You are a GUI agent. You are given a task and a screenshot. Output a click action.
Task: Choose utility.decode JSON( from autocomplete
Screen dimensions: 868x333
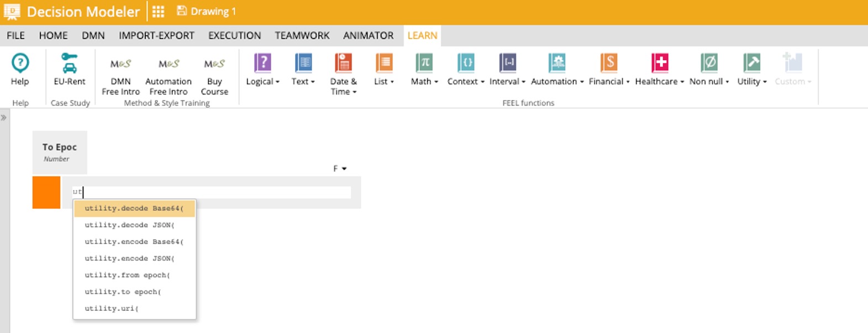pyautogui.click(x=129, y=225)
